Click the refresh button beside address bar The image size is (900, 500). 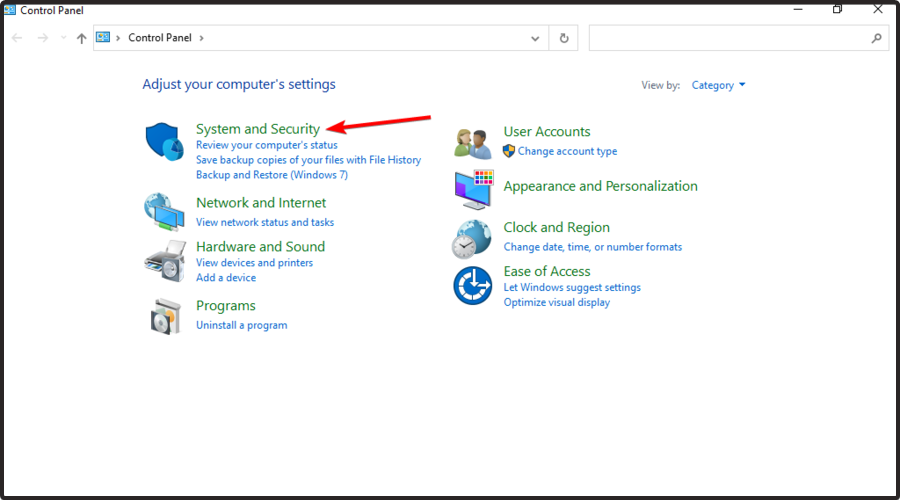coord(564,38)
